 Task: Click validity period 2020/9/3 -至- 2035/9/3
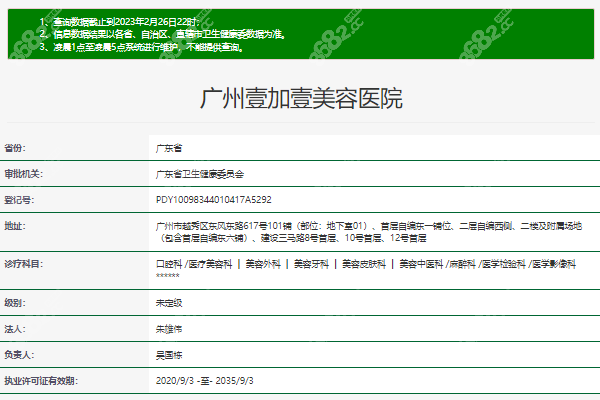point(204,381)
